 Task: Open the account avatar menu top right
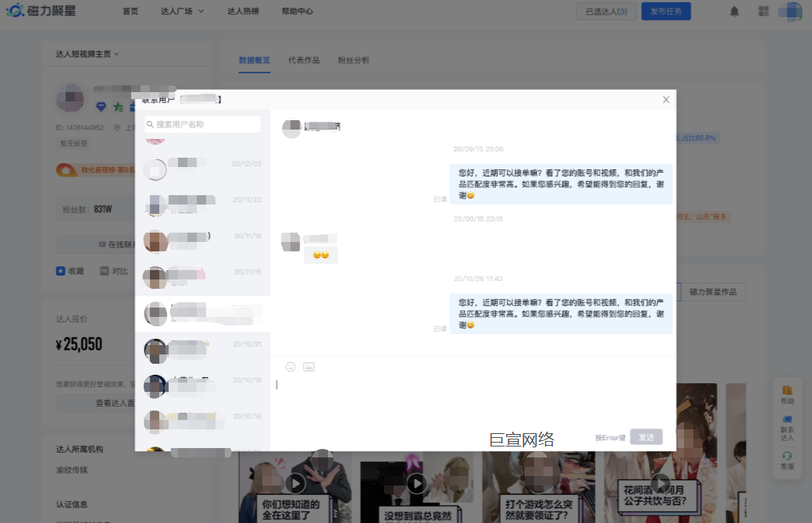tap(789, 11)
